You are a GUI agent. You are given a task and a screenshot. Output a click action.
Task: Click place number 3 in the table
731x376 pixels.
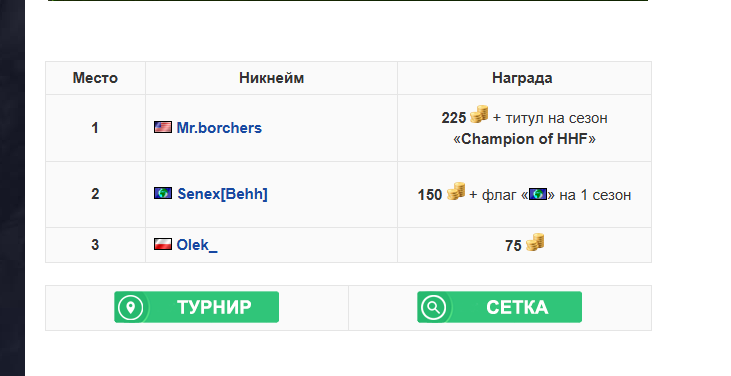[x=95, y=245]
